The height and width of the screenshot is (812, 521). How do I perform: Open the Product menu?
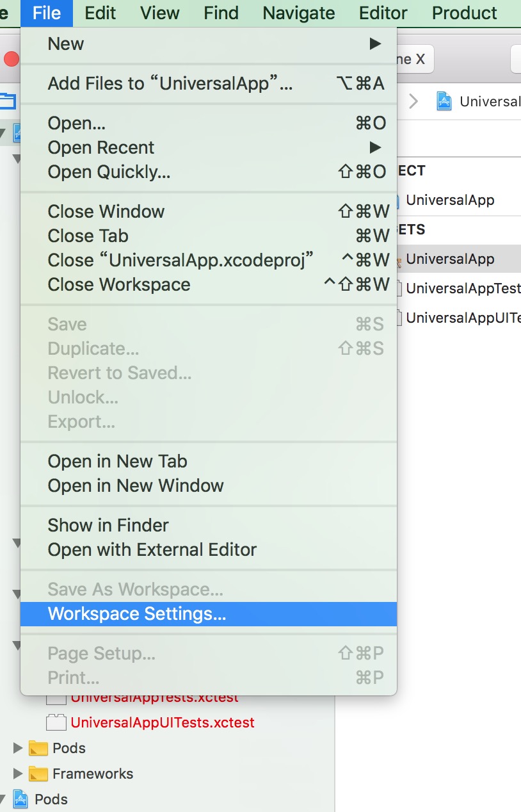click(x=465, y=13)
